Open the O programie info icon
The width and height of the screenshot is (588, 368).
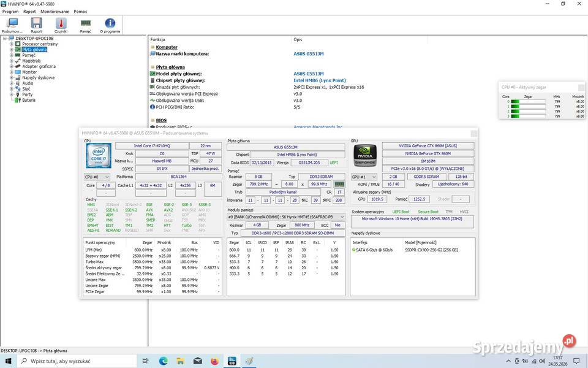(110, 26)
